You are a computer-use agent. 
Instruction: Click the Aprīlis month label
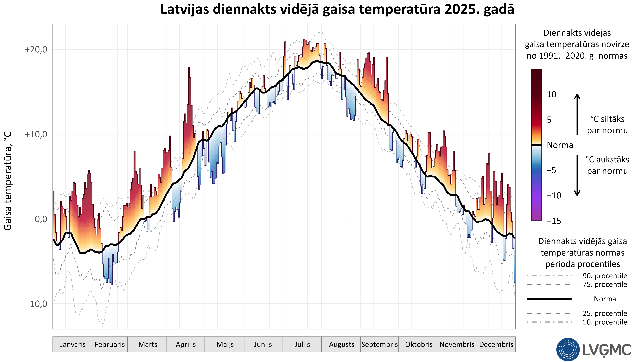pos(186,344)
